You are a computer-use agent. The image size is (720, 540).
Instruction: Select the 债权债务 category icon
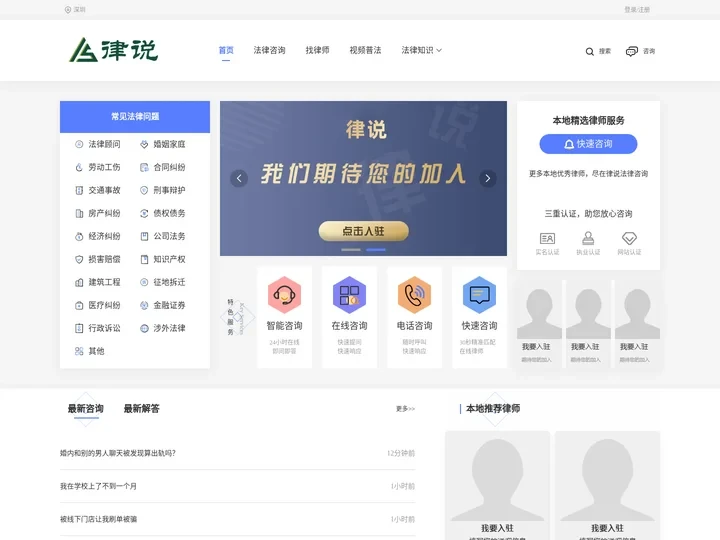tap(144, 213)
